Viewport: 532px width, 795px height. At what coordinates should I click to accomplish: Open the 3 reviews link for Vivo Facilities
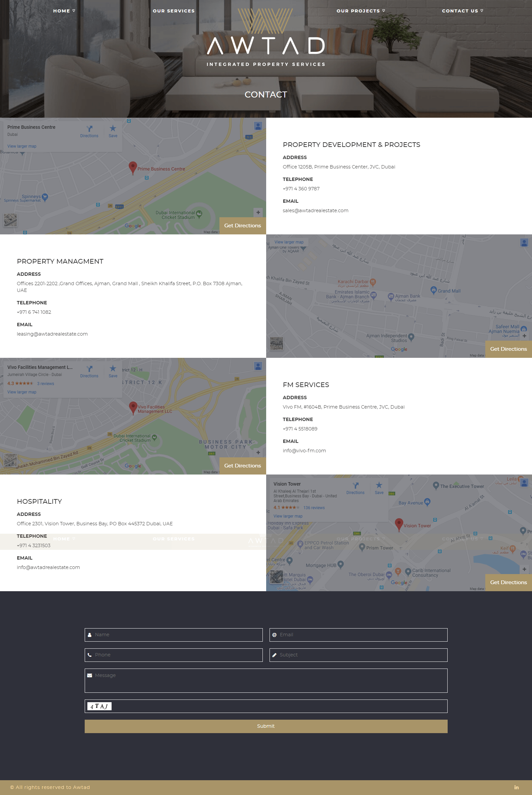pyautogui.click(x=45, y=384)
